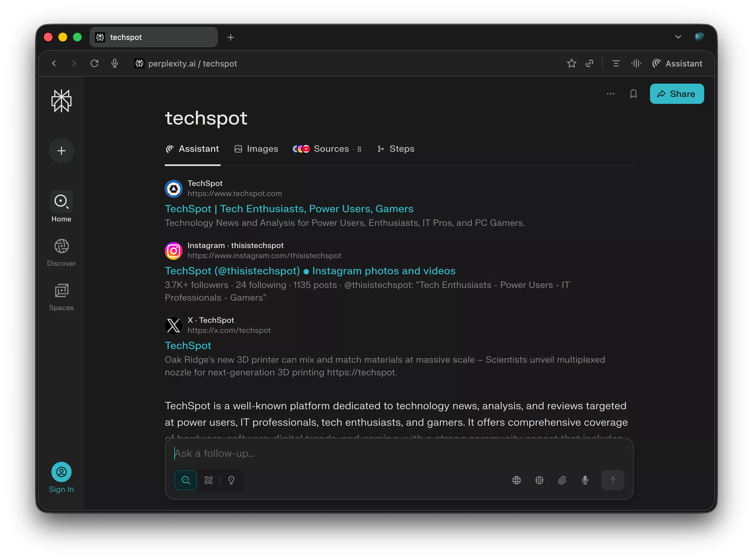Bookmark the page with the star icon
This screenshot has width=753, height=560.
(x=571, y=63)
